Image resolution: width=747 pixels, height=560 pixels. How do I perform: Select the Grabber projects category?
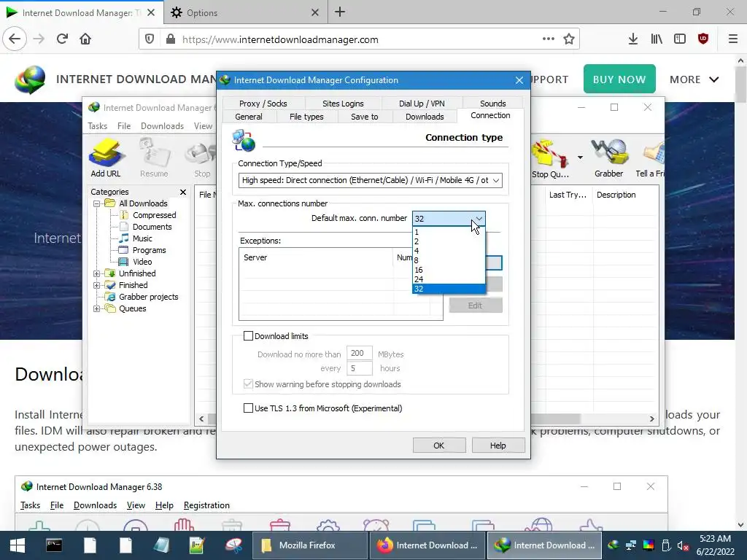click(x=148, y=297)
